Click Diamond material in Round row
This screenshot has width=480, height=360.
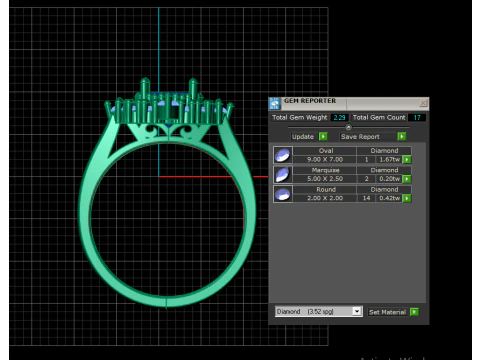point(384,189)
